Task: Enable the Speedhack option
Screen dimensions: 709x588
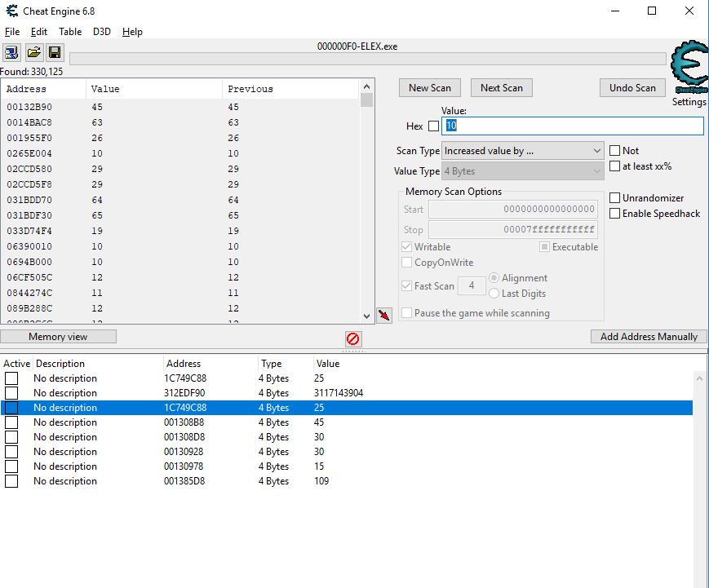Action: (615, 213)
